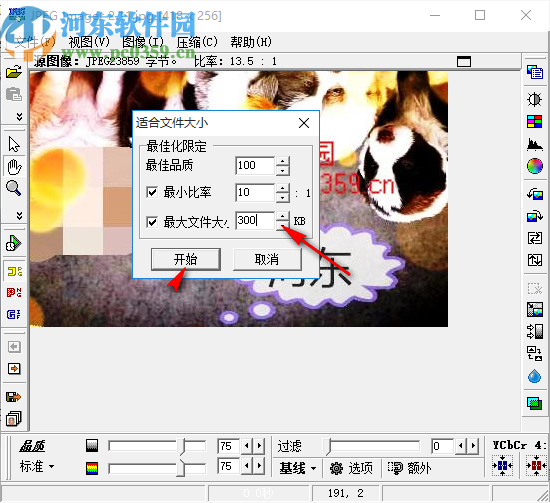
Task: Click the 取消 button
Action: click(267, 259)
